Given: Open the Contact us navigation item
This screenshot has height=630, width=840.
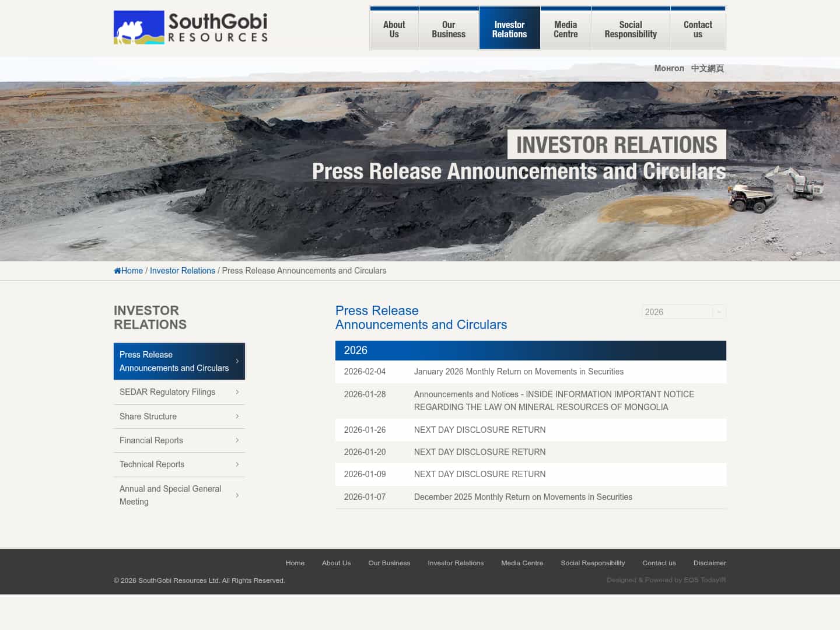Looking at the screenshot, I should click(698, 29).
